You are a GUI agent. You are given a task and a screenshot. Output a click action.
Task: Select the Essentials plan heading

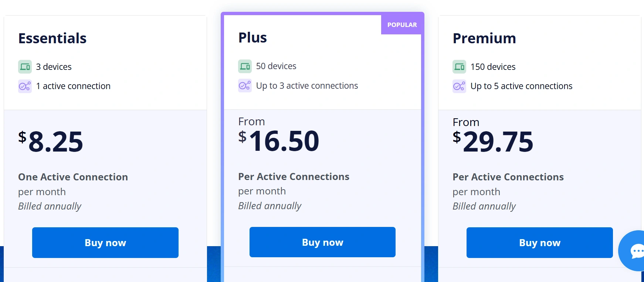(52, 38)
